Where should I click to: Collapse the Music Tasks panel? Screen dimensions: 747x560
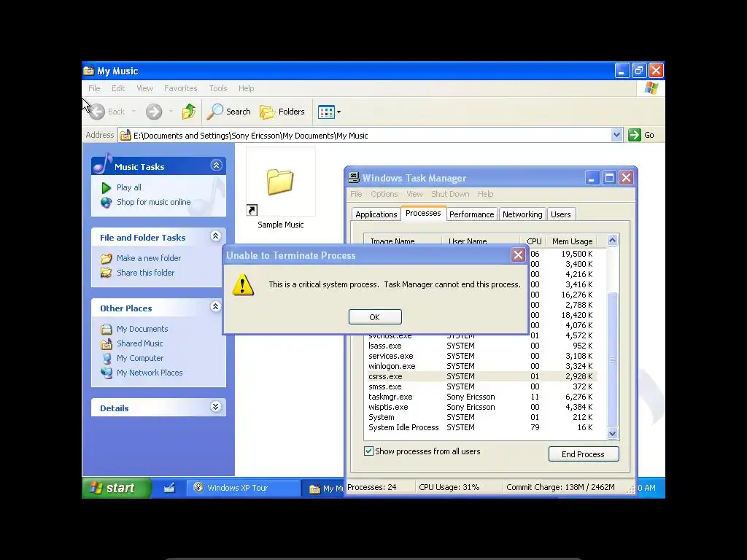click(x=216, y=166)
